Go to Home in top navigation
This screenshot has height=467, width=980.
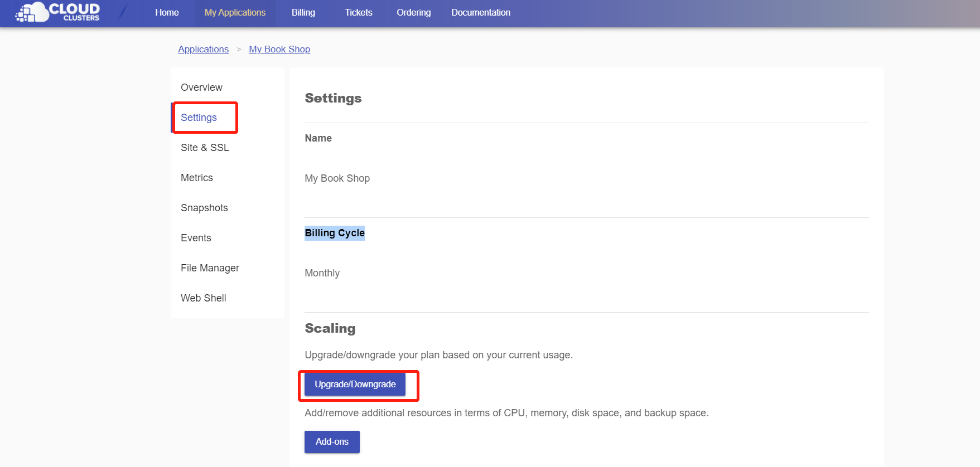[167, 12]
